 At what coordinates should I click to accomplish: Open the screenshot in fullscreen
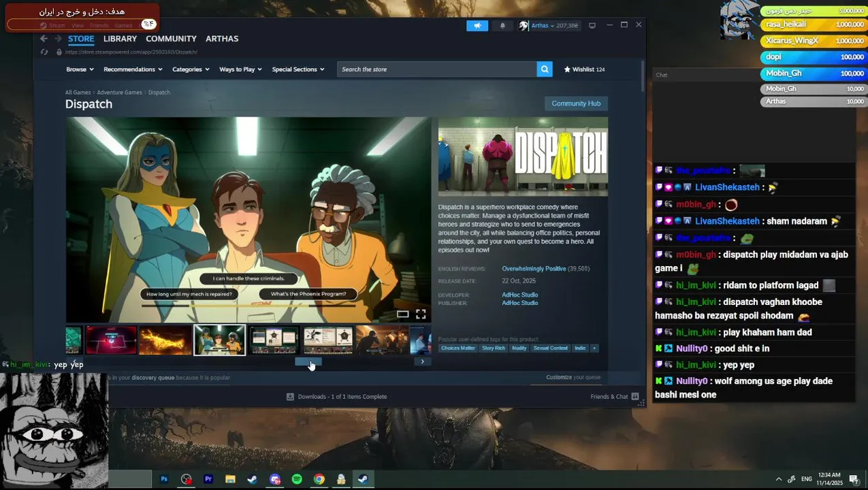point(421,314)
